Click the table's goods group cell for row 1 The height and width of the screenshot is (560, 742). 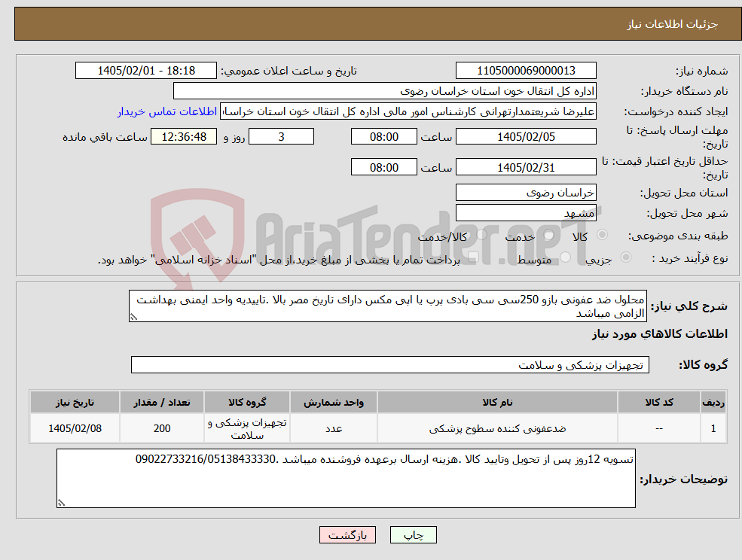(247, 428)
